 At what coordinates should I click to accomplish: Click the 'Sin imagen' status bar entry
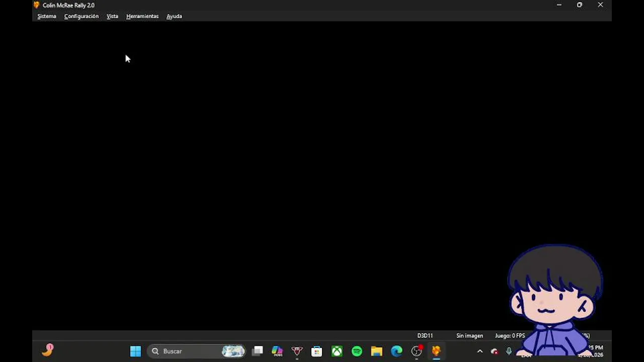(469, 336)
